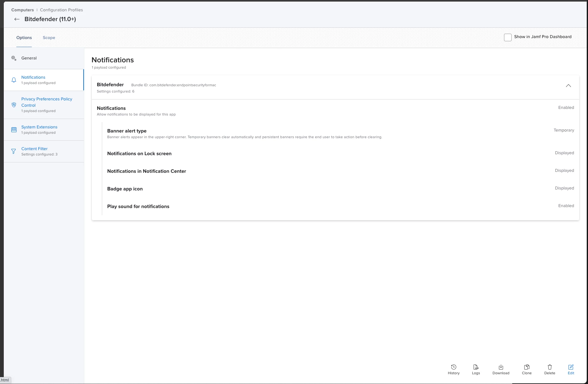Click the back arrow next to Bitdefender (11.0+)
The image size is (588, 384).
pyautogui.click(x=17, y=19)
